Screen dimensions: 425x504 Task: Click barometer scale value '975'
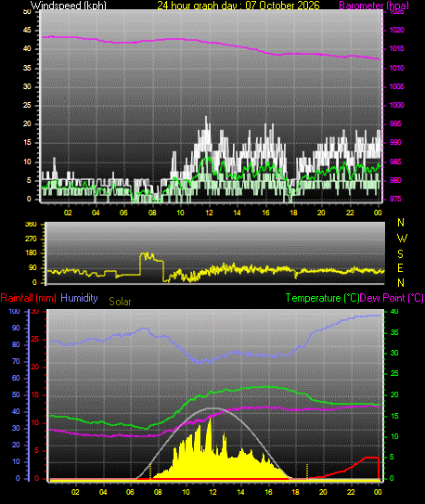tap(395, 199)
